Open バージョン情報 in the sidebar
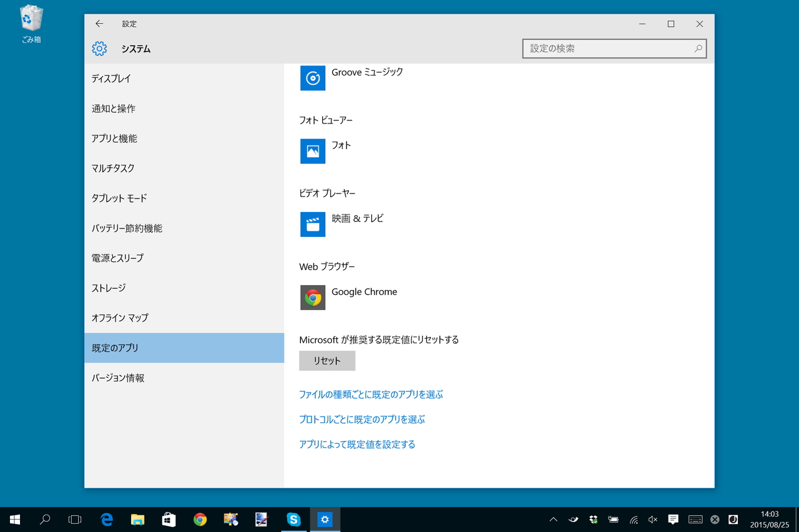This screenshot has height=532, width=799. (x=184, y=378)
